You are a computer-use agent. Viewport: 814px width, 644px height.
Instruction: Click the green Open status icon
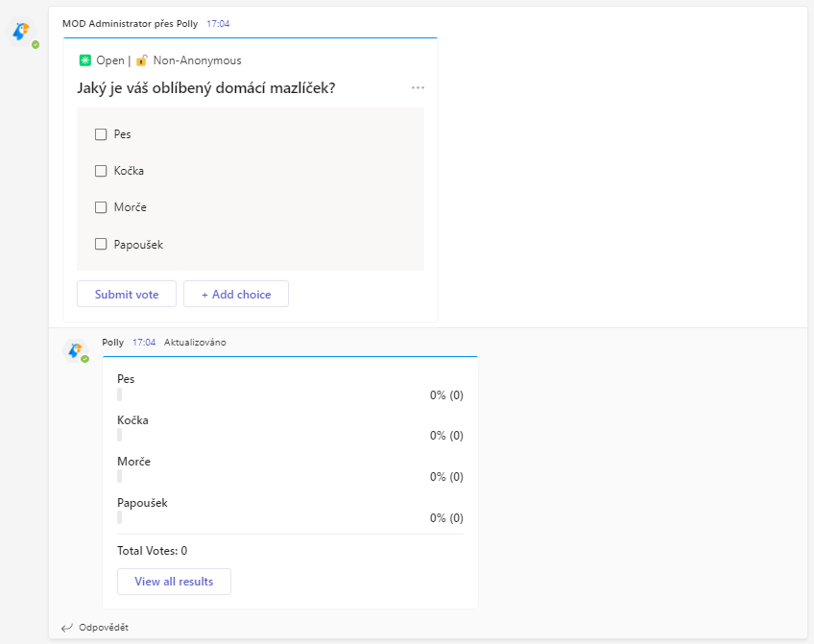click(84, 60)
